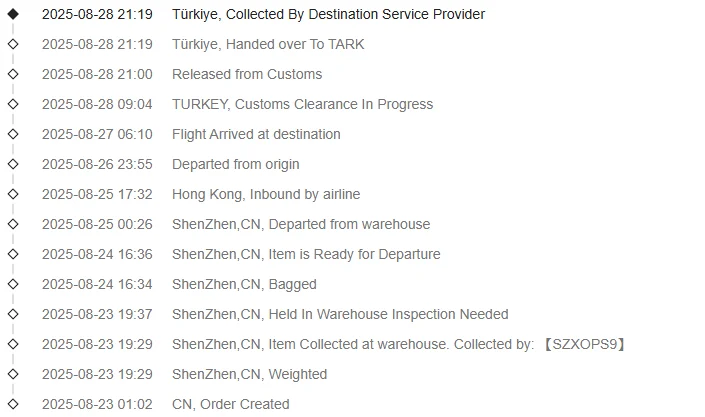This screenshot has height=417, width=705.
Task: Select the Hong Kong Inbound by airline marker
Action: (x=13, y=194)
